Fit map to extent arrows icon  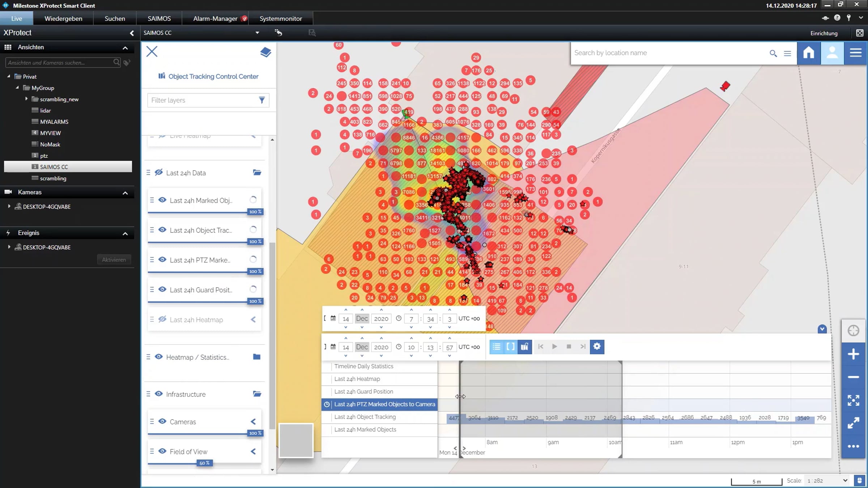853,400
